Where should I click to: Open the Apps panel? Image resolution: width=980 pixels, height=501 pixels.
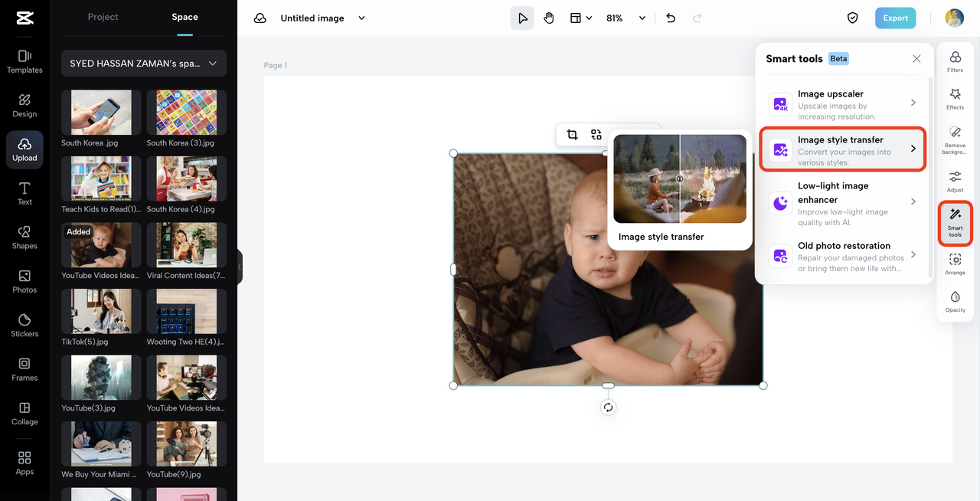point(24,463)
